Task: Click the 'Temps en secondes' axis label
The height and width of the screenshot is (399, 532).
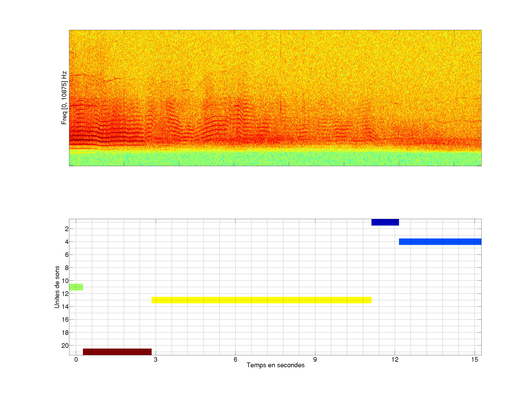Action: point(275,365)
